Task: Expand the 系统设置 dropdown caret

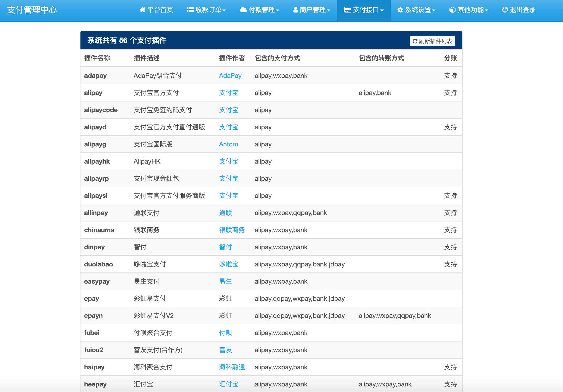Action: 434,10
